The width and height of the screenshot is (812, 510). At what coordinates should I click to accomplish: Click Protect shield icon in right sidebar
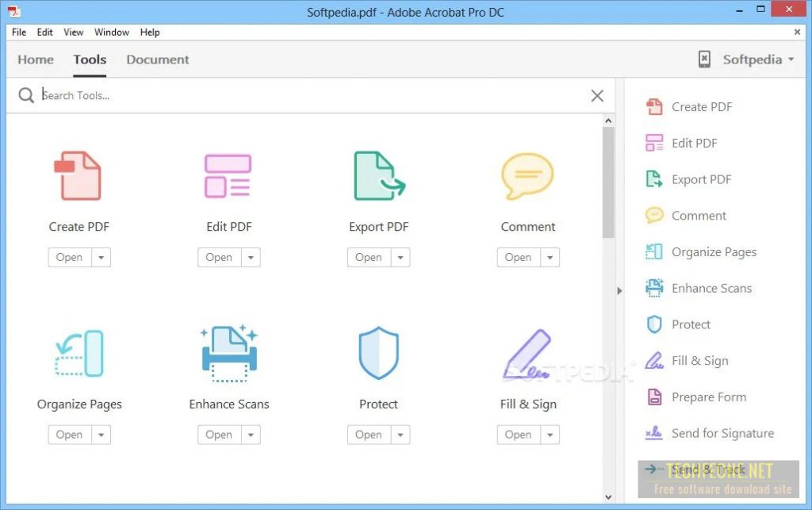(x=654, y=324)
